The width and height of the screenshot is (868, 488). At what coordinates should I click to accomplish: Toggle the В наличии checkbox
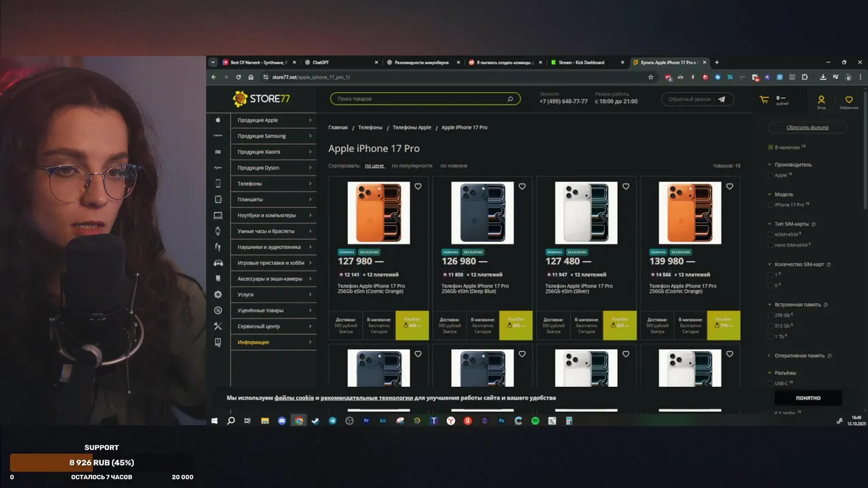[x=770, y=147]
